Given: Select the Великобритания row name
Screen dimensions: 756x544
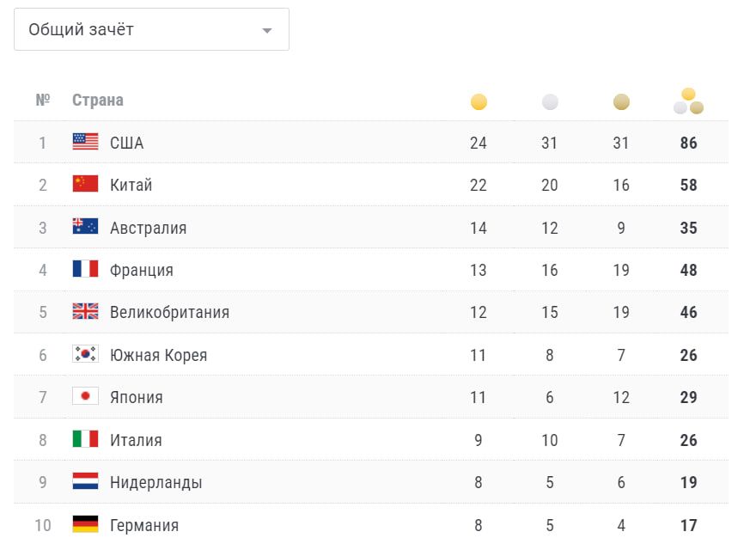Looking at the screenshot, I should [x=169, y=312].
